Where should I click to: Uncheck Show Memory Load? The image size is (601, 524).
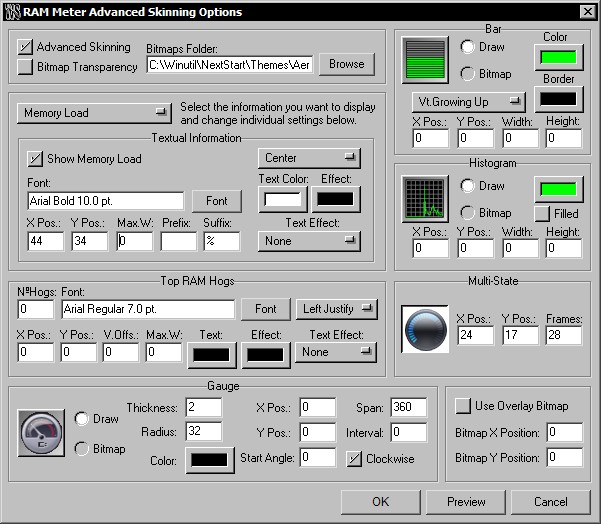[x=35, y=159]
